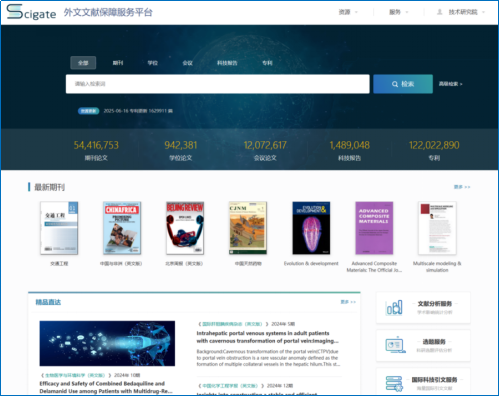Screen dimensions: 499x396
Task: Switch to the 科技报告 search tab
Action: click(x=227, y=63)
